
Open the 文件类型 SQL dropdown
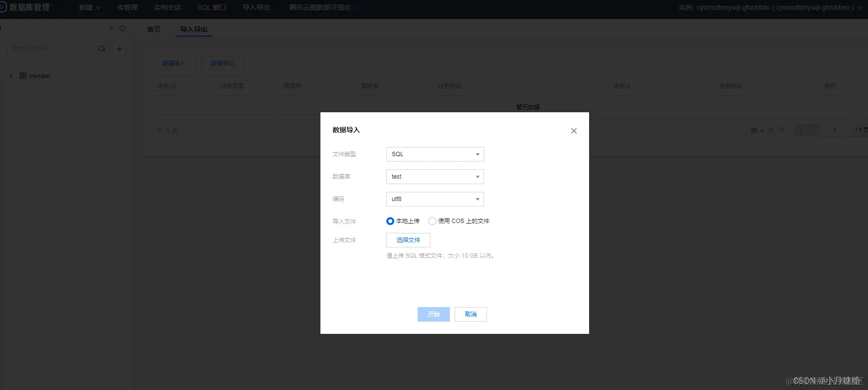[x=435, y=154]
